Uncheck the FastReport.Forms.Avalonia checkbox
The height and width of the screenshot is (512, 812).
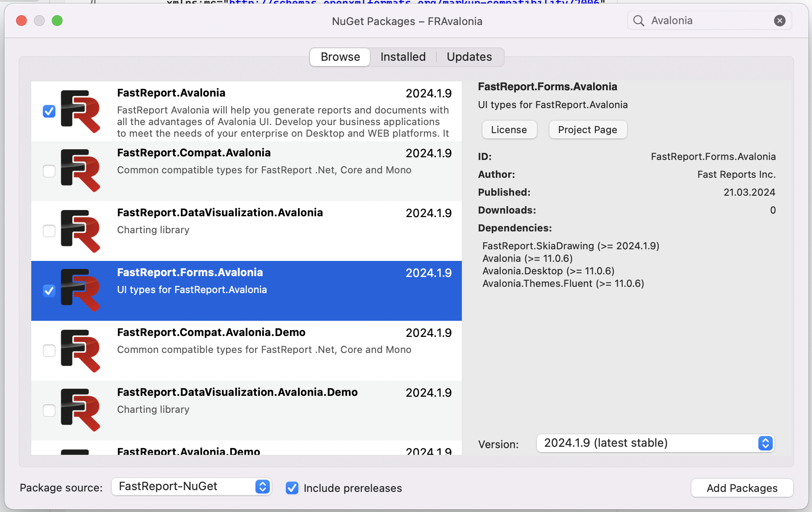49,291
